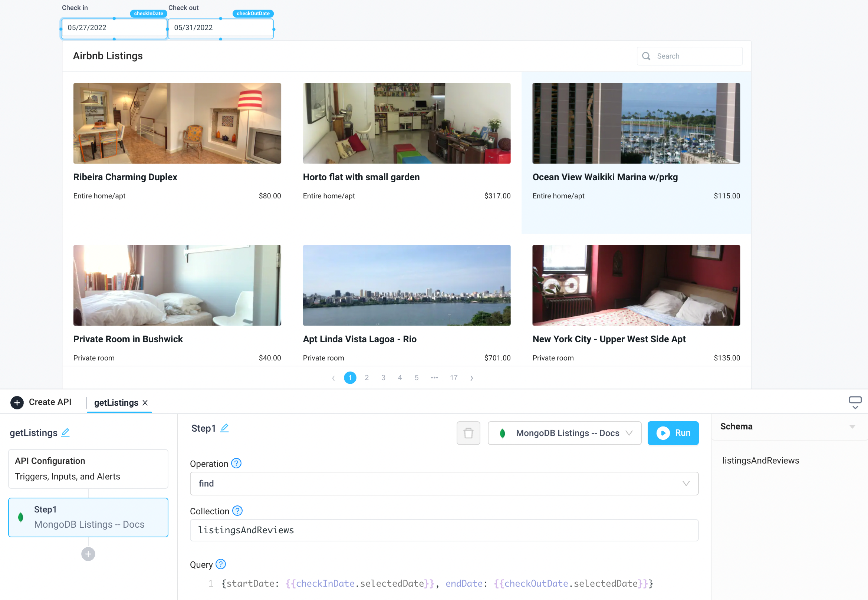Screen dimensions: 868x600
Task: Collapse the bottom panel with top-right icon
Action: click(x=855, y=402)
